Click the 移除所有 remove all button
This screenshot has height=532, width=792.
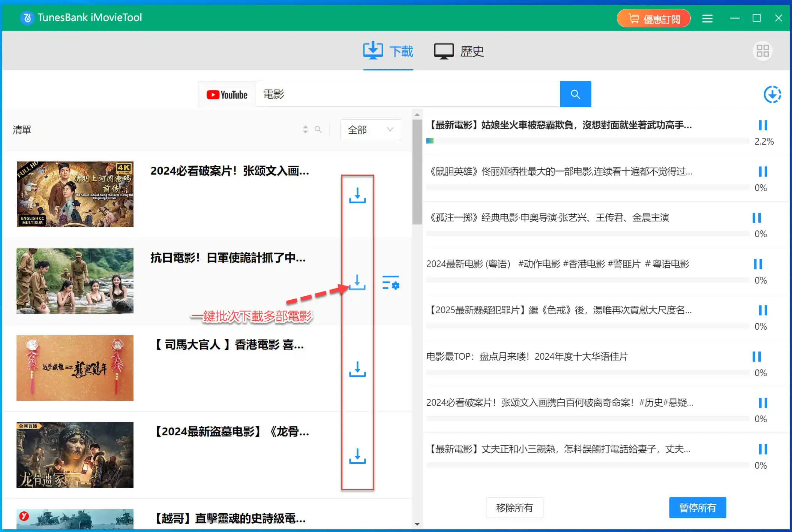(x=514, y=508)
